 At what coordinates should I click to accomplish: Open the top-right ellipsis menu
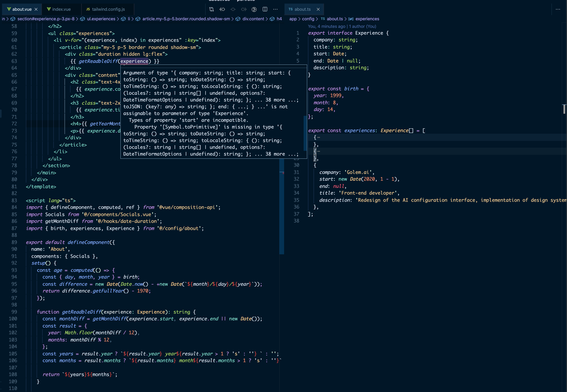(558, 9)
